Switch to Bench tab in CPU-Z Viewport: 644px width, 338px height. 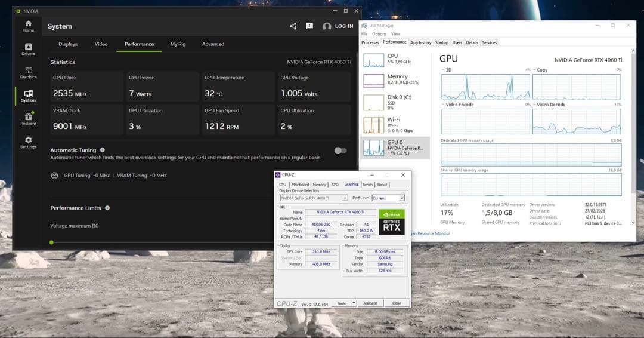pyautogui.click(x=367, y=185)
